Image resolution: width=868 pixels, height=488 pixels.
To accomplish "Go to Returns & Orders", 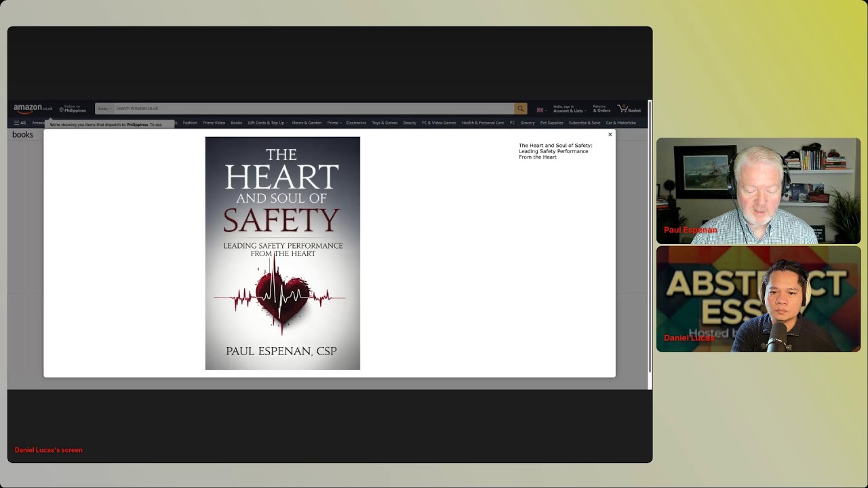I will pyautogui.click(x=601, y=108).
